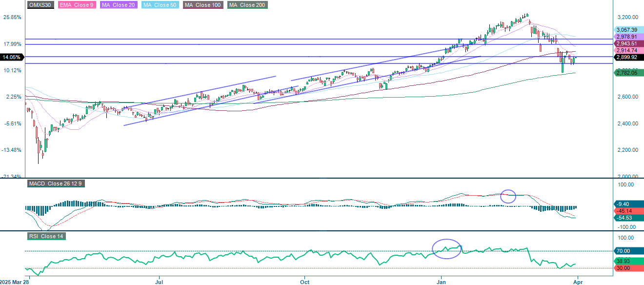The height and width of the screenshot is (285, 644).
Task: Click the -13.48% percent axis label
Action: [x=12, y=150]
